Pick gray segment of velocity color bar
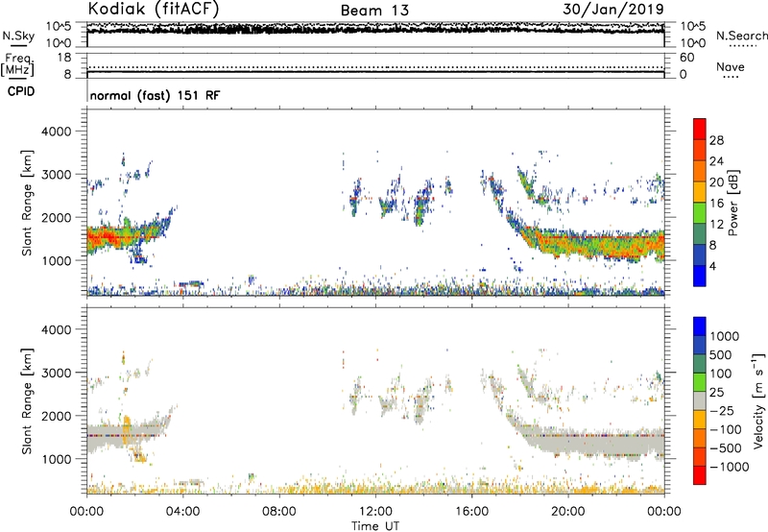The height and width of the screenshot is (532, 768). tap(700, 401)
